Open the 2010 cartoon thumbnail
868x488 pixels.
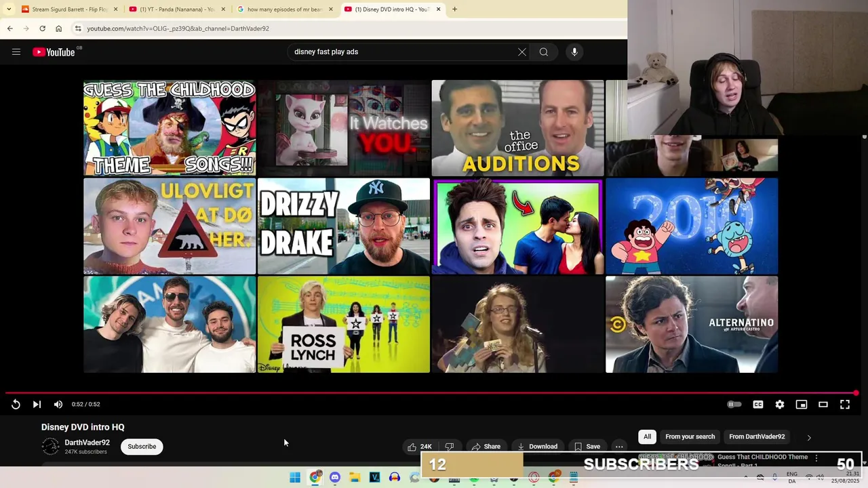coord(692,226)
